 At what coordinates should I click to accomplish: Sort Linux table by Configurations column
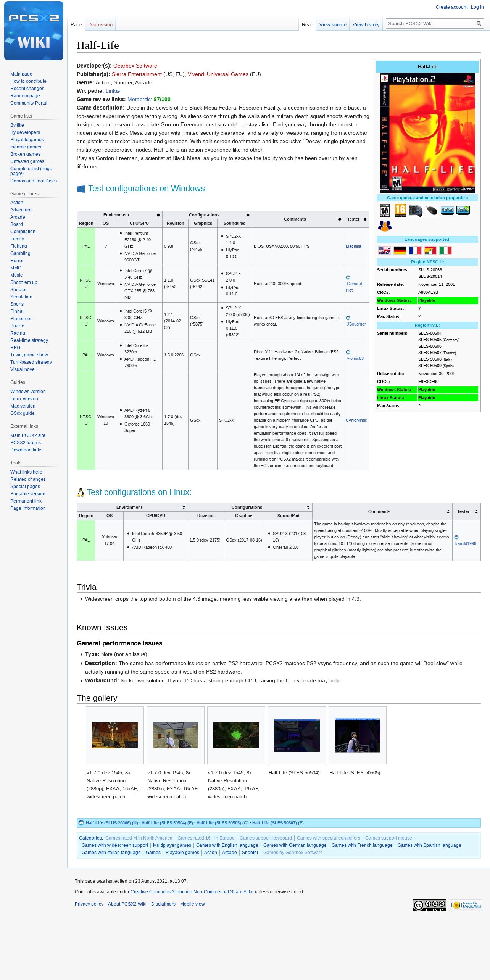(250, 507)
